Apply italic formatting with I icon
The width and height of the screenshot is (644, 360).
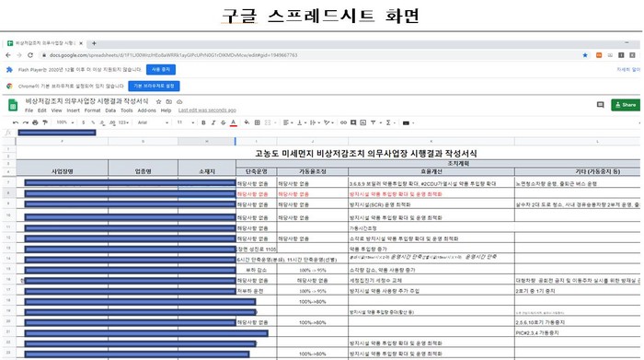(213, 122)
